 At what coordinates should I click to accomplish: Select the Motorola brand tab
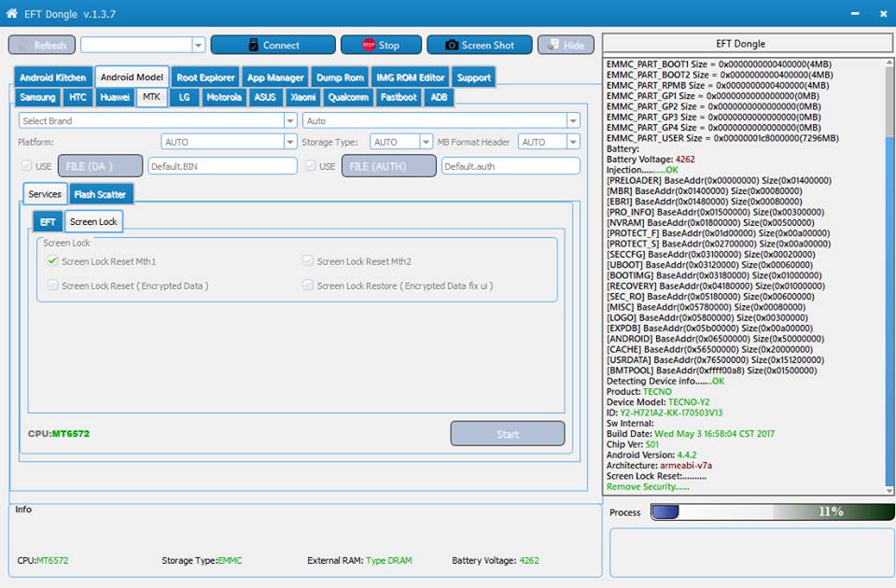pos(224,97)
